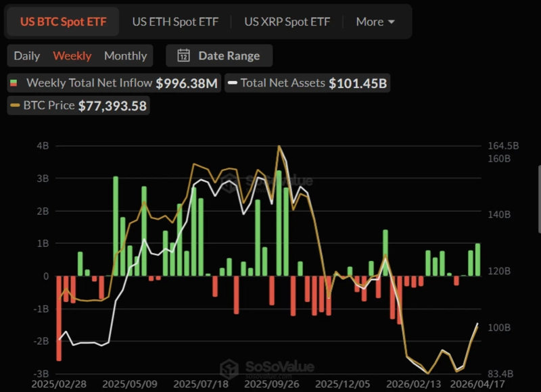Expand the More dropdown menu
541x392 pixels.
coord(375,22)
